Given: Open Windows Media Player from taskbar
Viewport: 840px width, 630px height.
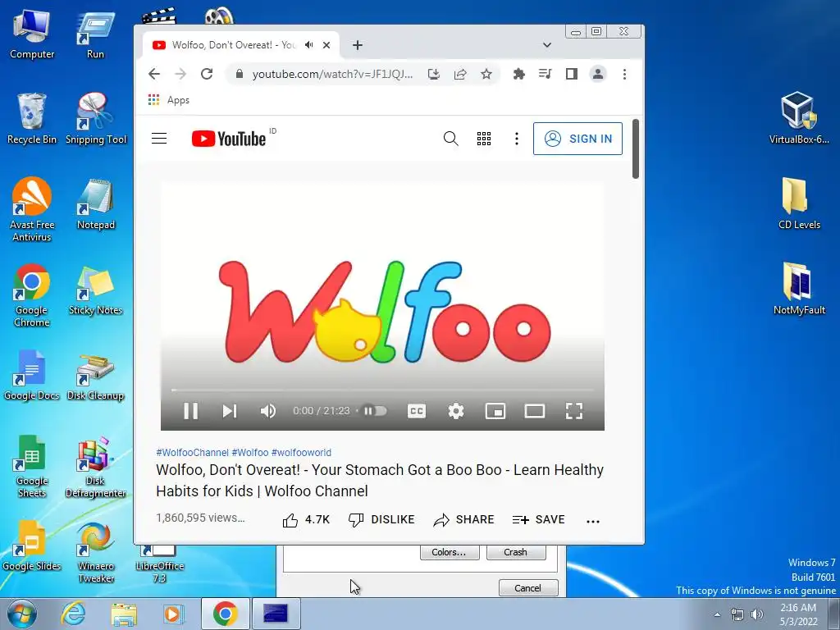Looking at the screenshot, I should [x=173, y=614].
